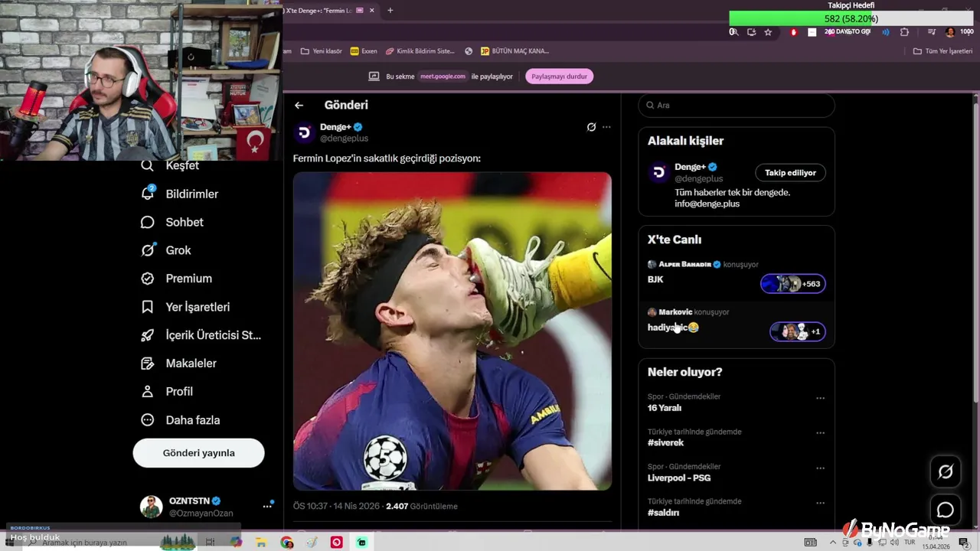980x551 pixels.
Task: Expand Daha fazla menu in sidebar
Action: pos(181,420)
